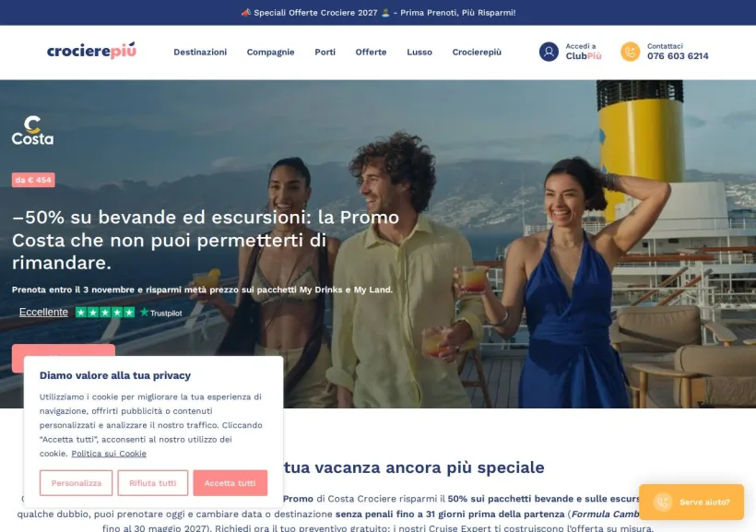756x532 pixels.
Task: Click the 'da € 454' price badge
Action: click(33, 180)
